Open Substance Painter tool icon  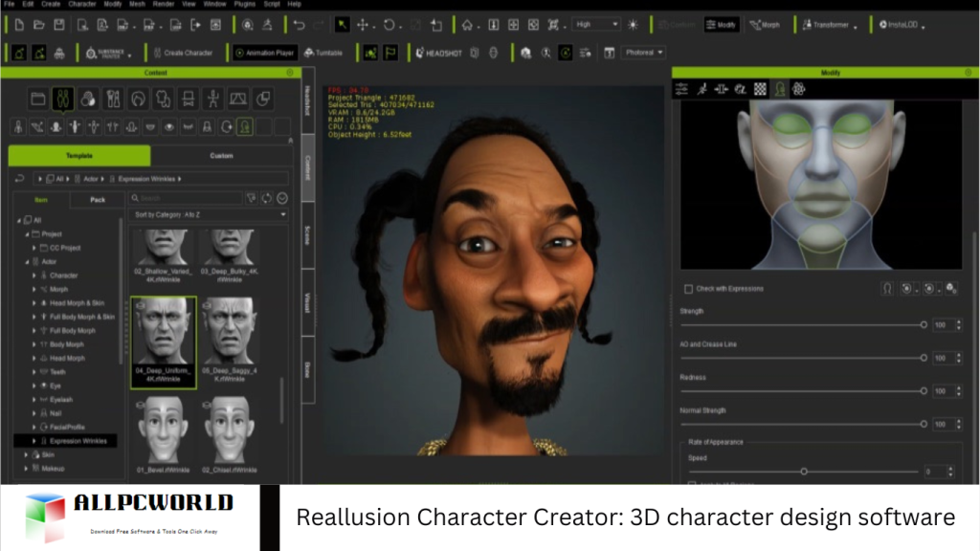tap(108, 54)
